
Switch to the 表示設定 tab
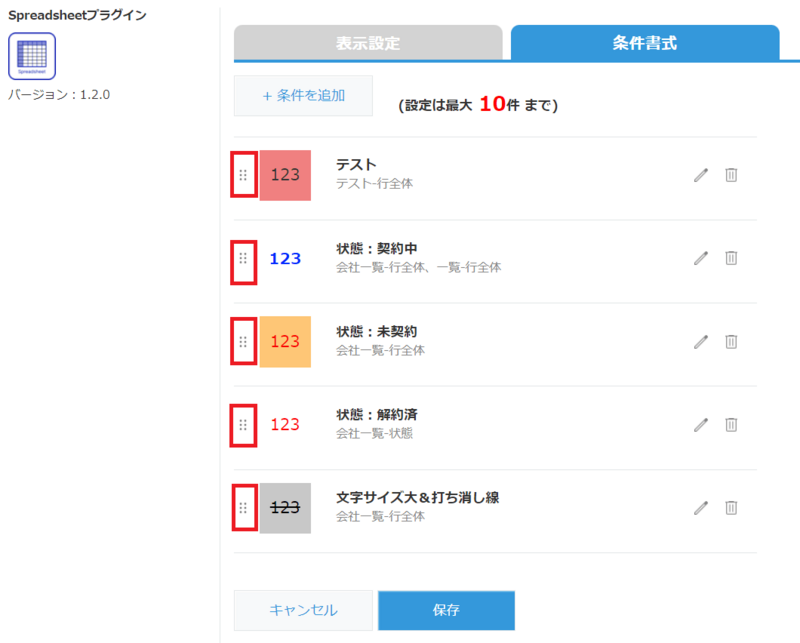tap(368, 43)
